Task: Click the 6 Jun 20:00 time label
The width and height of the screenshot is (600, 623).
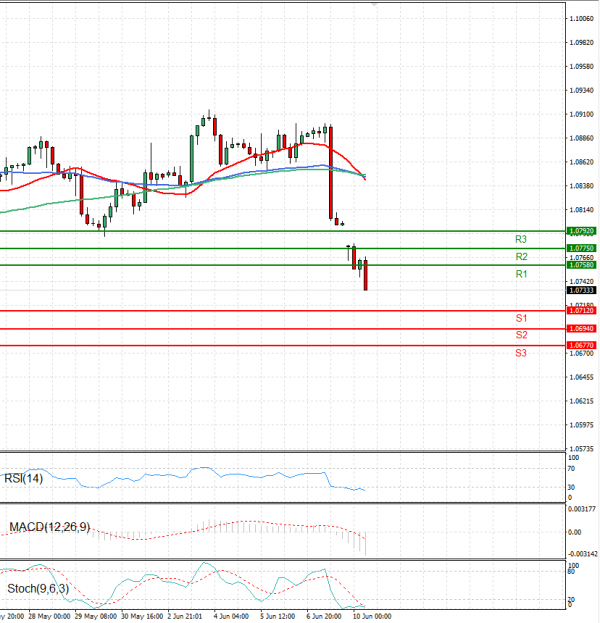Action: click(x=323, y=616)
